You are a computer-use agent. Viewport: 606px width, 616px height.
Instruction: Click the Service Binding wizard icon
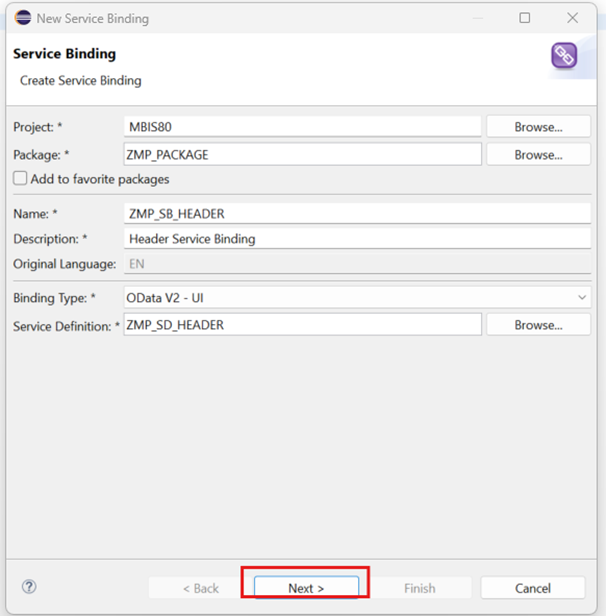pyautogui.click(x=564, y=55)
